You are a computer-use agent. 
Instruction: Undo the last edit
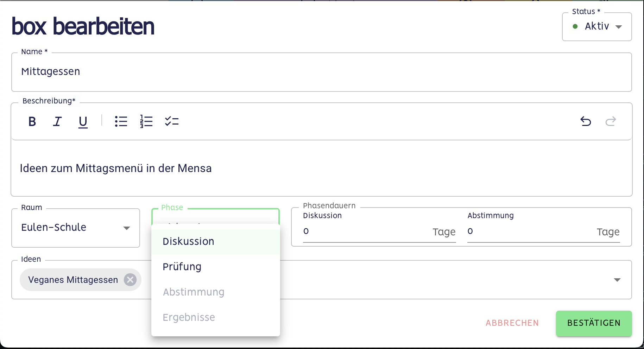point(586,121)
